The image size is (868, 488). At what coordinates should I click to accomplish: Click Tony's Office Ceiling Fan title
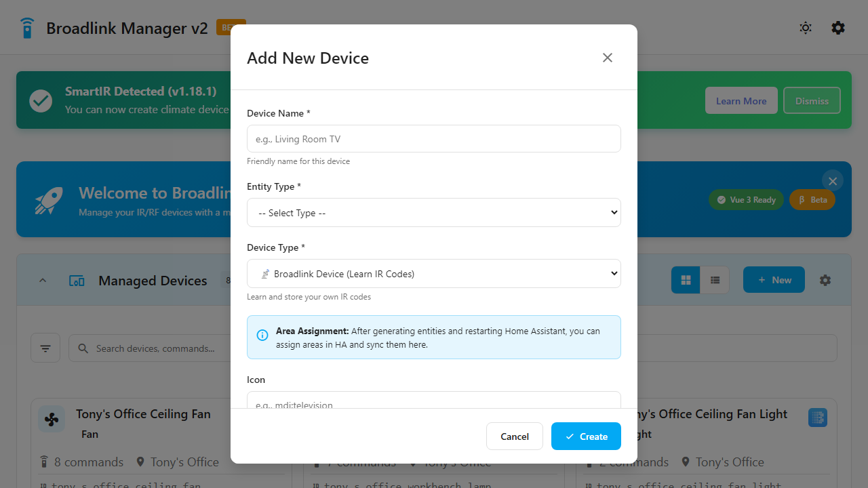143,413
